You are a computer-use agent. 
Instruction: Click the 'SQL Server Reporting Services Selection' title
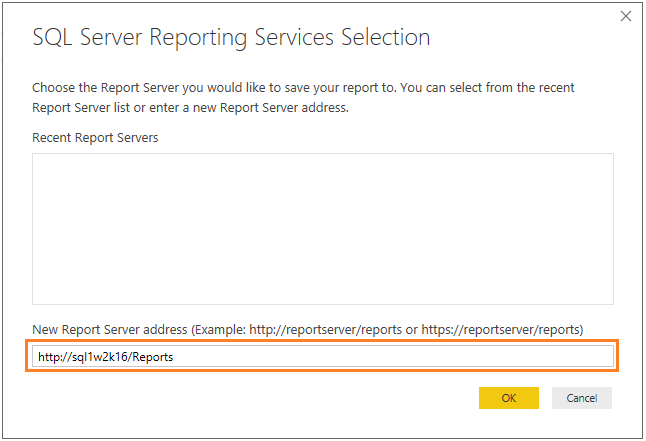pos(231,37)
